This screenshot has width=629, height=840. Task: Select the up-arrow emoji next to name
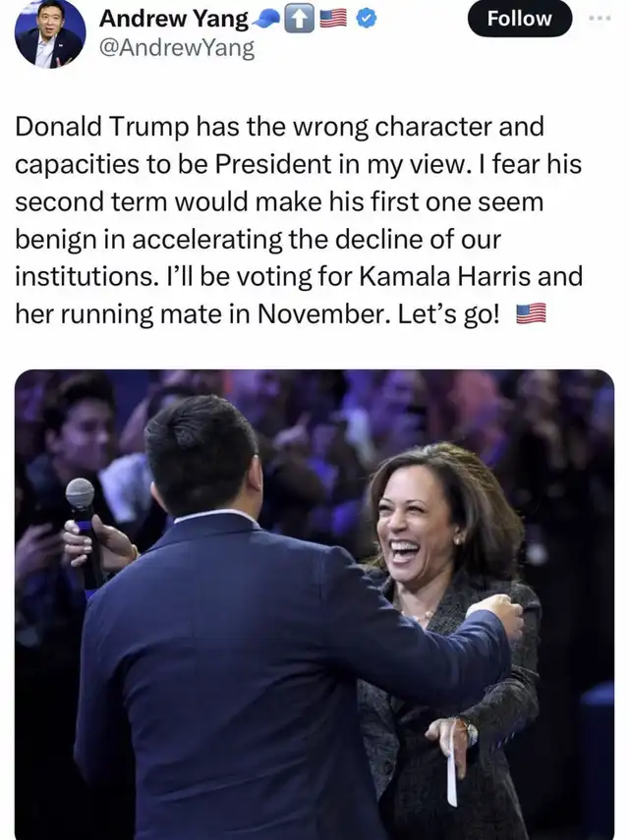[299, 20]
